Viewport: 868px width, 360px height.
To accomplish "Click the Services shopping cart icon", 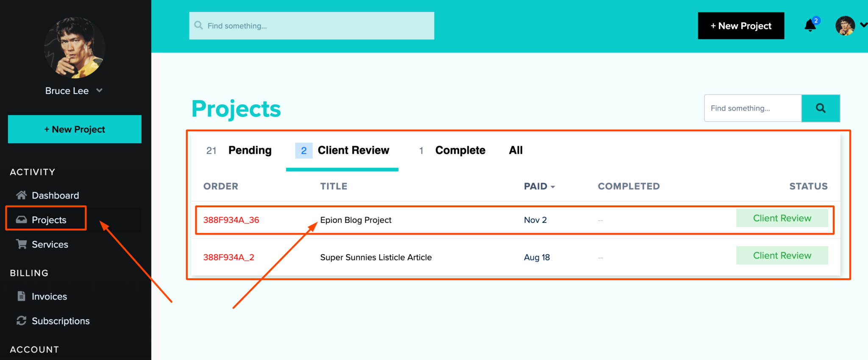I will coord(21,244).
